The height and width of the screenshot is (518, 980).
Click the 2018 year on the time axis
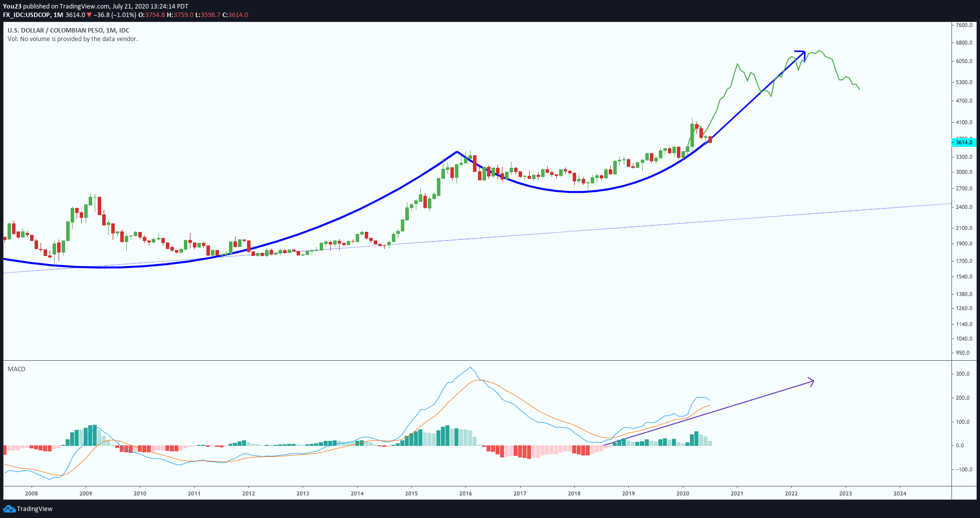click(574, 493)
